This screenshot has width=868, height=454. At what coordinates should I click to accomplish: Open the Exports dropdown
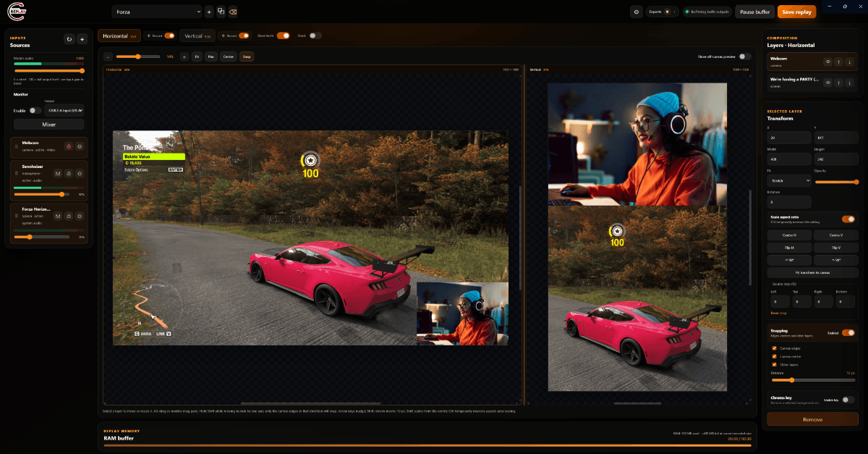pos(663,12)
